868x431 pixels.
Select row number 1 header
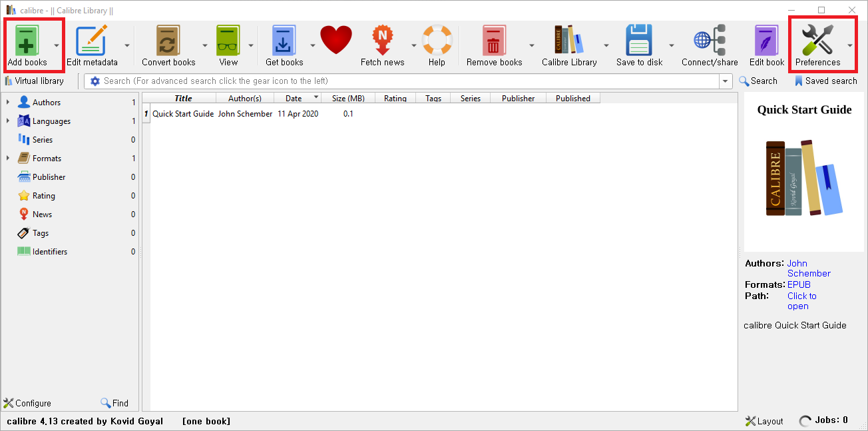point(146,114)
